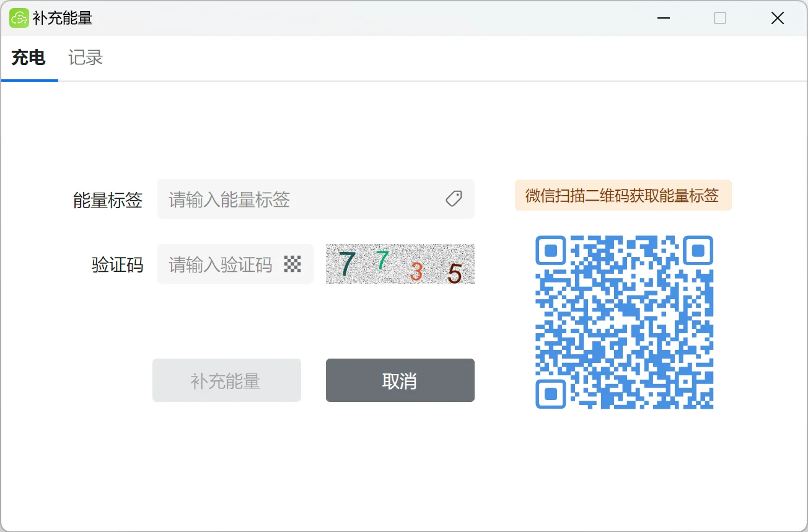Click the tag icon in energy label field

pos(454,199)
